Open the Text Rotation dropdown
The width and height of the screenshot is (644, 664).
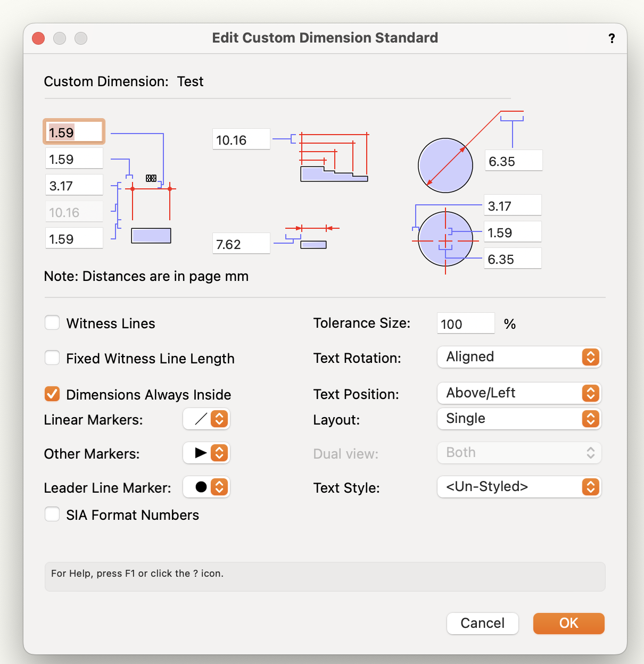coord(518,357)
